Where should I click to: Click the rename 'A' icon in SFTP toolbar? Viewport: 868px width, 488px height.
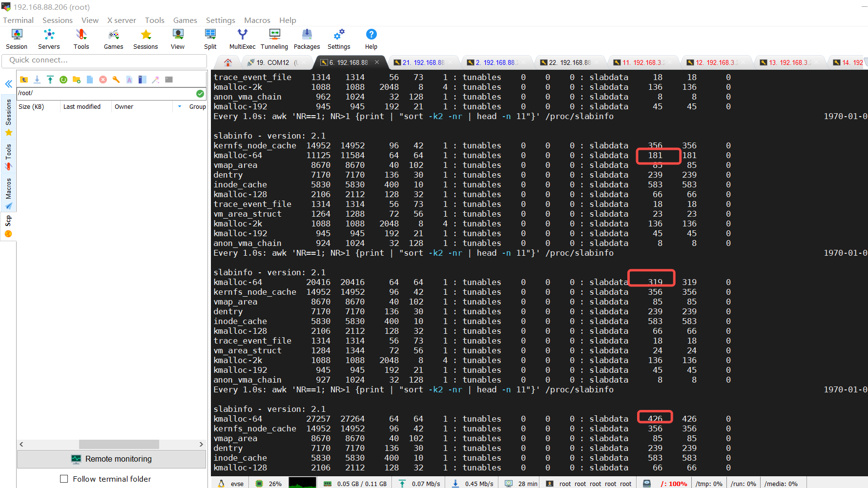(x=129, y=80)
